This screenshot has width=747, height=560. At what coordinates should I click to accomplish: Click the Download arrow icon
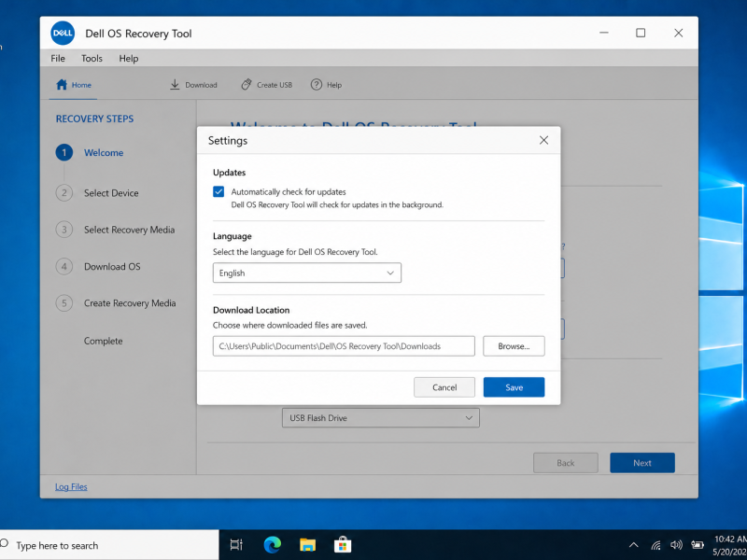tap(175, 85)
